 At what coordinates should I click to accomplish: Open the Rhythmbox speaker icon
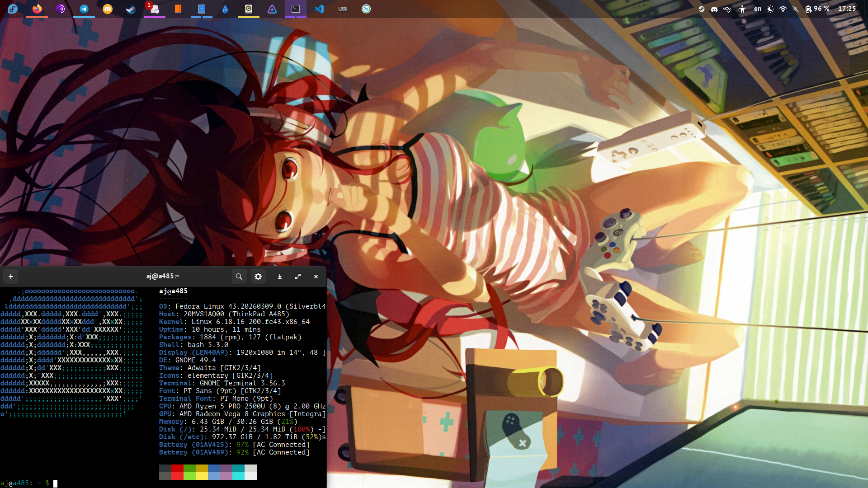pyautogui.click(x=249, y=9)
